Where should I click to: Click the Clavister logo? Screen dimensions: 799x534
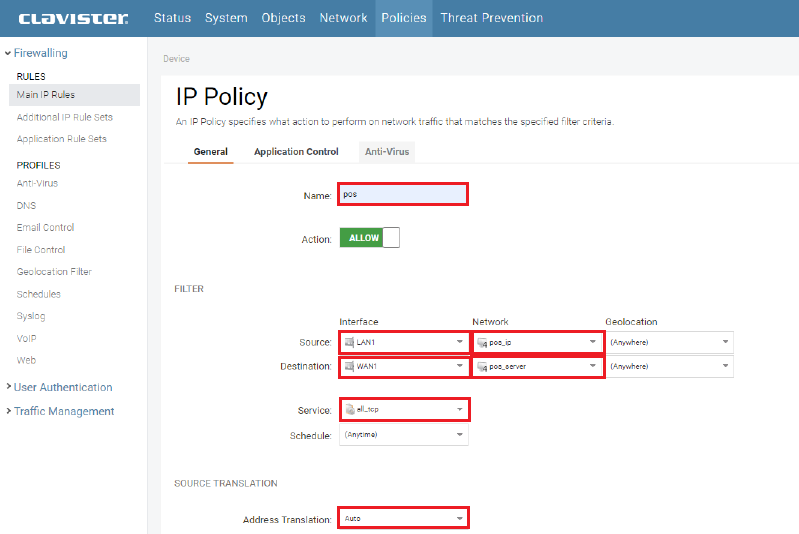(73, 18)
